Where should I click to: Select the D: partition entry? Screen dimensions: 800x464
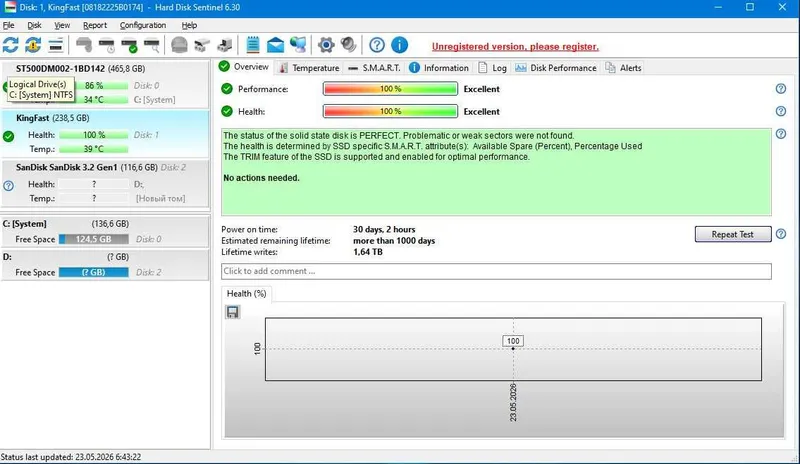[105, 264]
